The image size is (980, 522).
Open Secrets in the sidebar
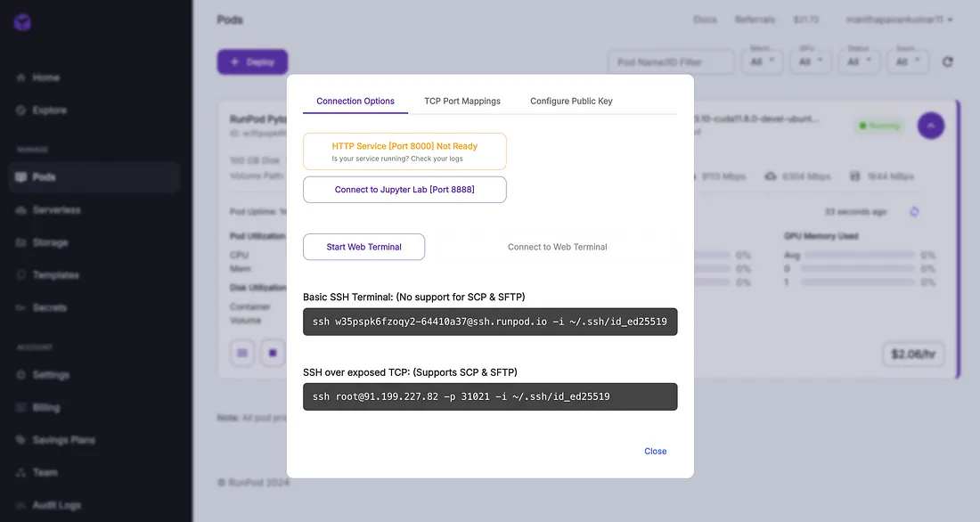point(49,307)
